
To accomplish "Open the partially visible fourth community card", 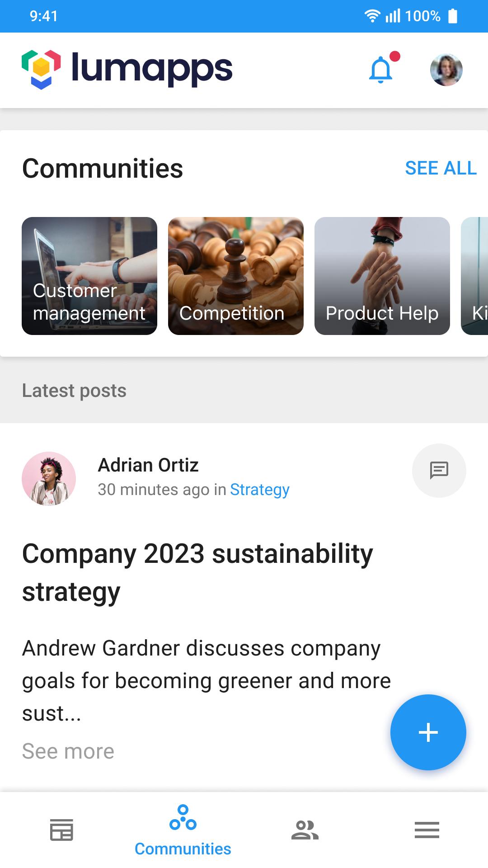I will pyautogui.click(x=474, y=276).
